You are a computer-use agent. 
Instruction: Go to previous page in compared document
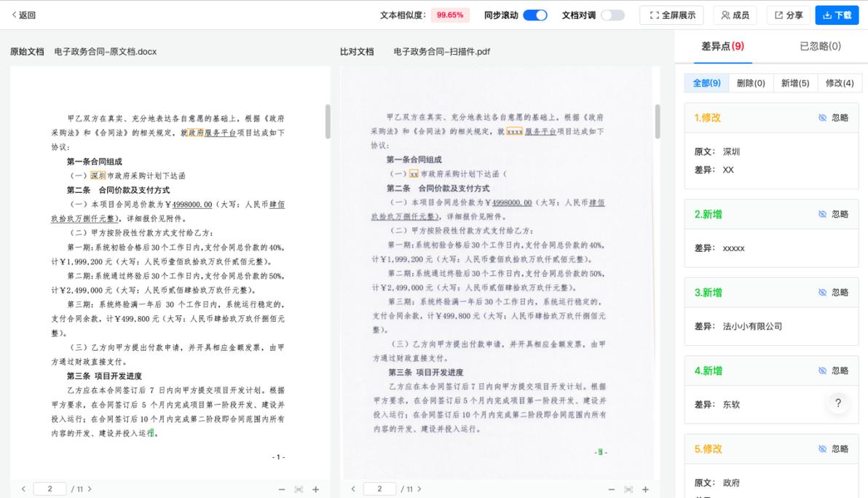(353, 489)
